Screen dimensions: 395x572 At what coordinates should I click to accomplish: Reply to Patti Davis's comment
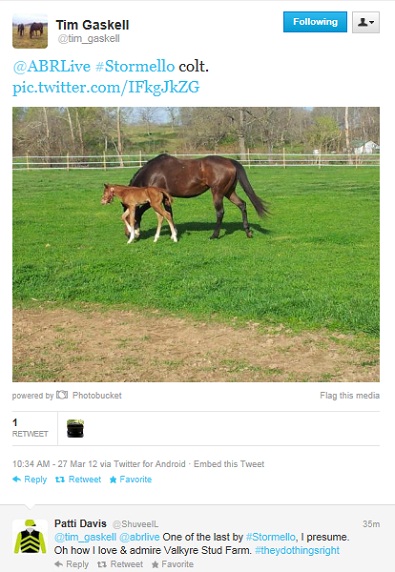tap(71, 564)
